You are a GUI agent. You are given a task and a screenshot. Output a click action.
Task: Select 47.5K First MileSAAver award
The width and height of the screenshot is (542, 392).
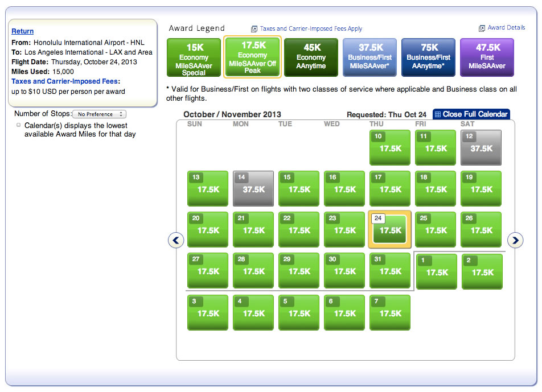coord(487,57)
